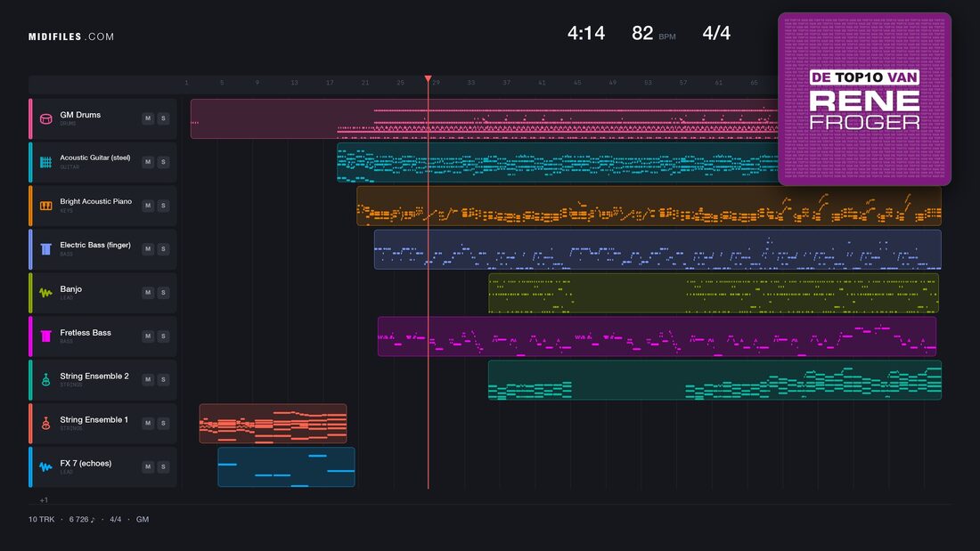Viewport: 980px width, 551px height.
Task: Click the Fretless Bass track icon
Action: click(45, 336)
